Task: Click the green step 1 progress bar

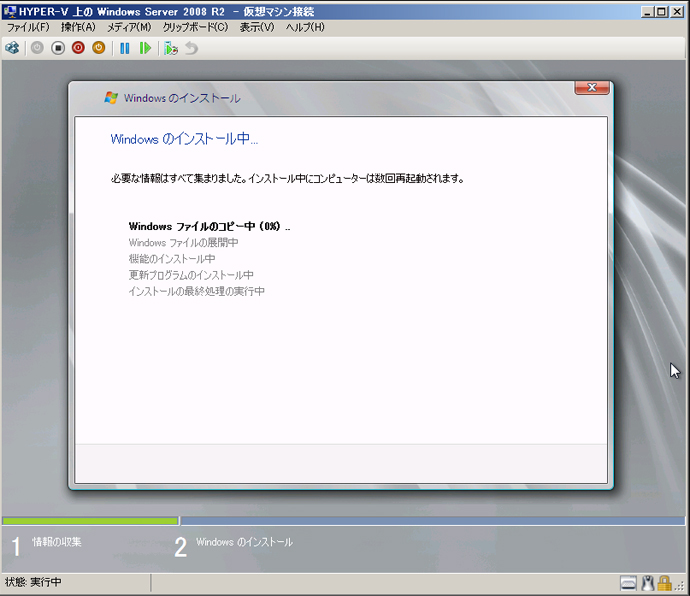Action: (x=90, y=521)
